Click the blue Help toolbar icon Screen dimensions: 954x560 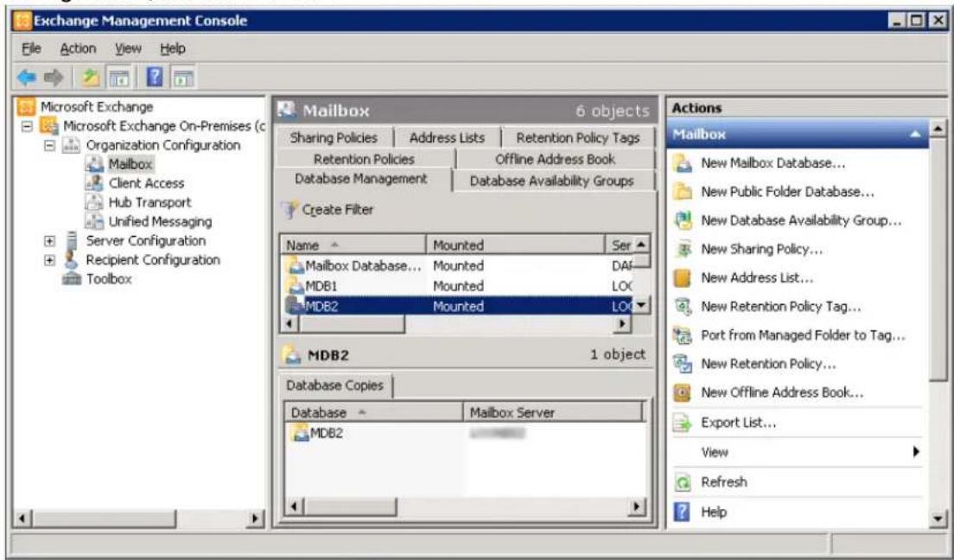tap(155, 77)
